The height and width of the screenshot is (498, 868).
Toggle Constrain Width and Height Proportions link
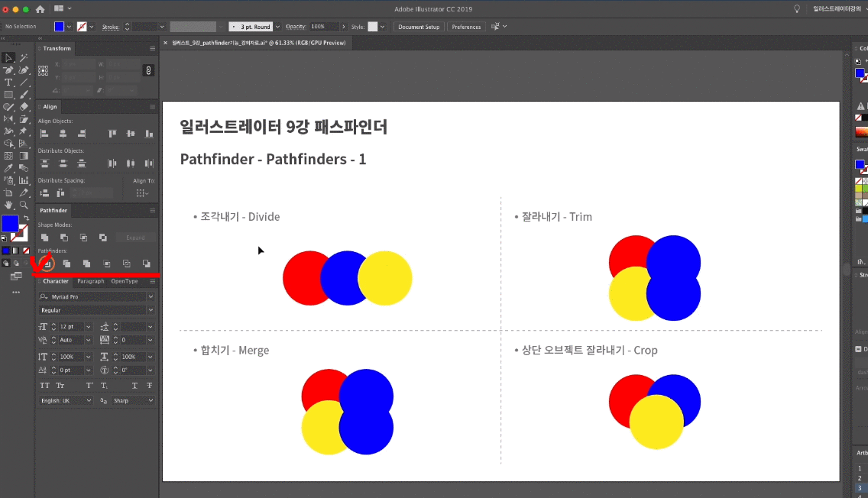point(148,70)
